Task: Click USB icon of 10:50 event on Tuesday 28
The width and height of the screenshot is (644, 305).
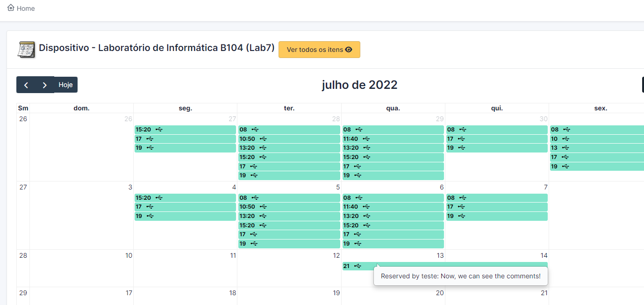Action: [263, 139]
